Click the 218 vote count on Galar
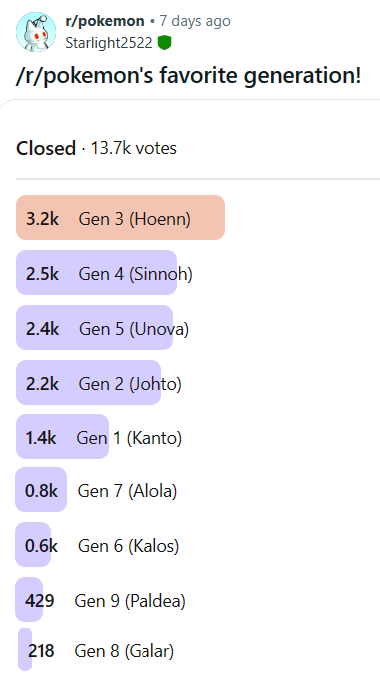Image resolution: width=380 pixels, height=694 pixels. point(41,651)
